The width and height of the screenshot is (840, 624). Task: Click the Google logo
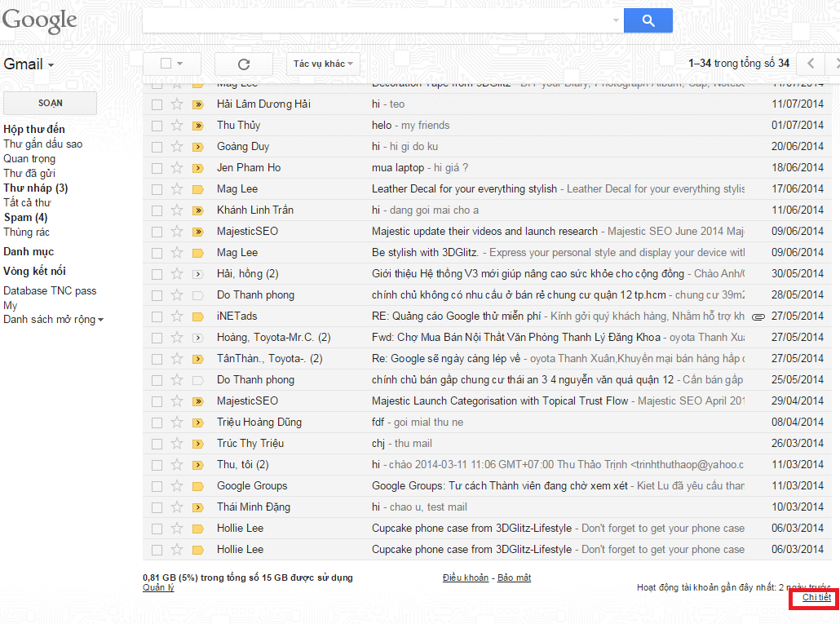pos(40,20)
